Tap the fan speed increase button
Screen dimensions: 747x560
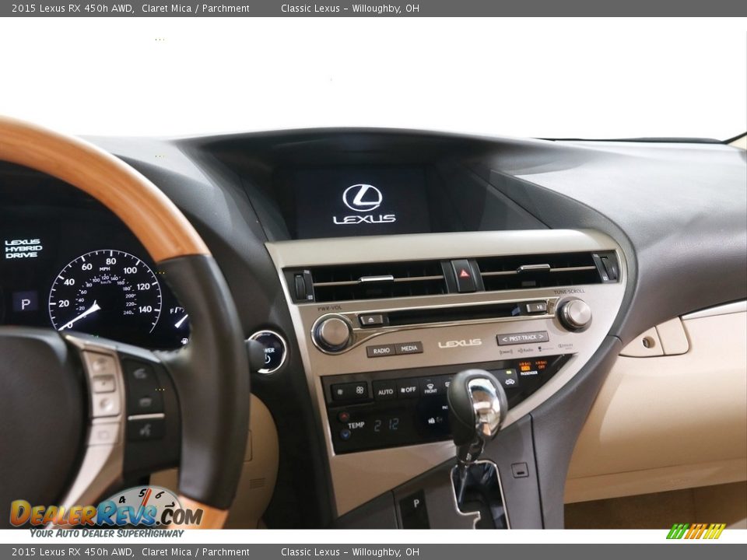[359, 390]
